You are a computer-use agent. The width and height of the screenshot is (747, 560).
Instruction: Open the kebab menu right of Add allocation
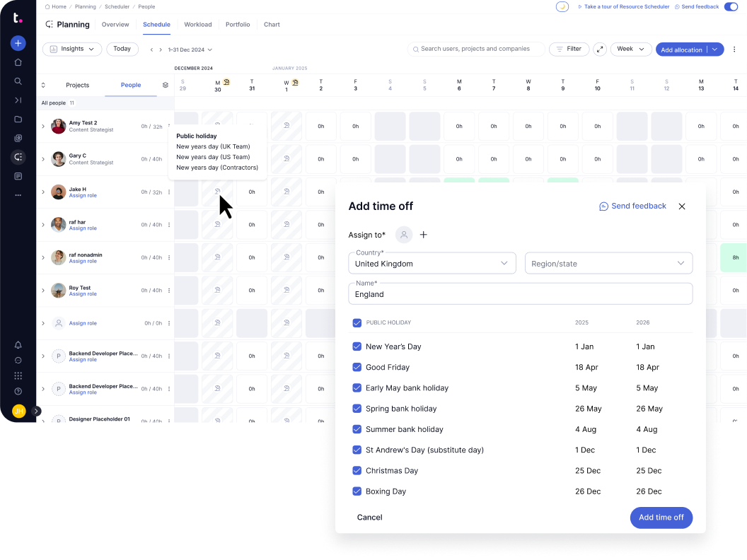pos(734,49)
